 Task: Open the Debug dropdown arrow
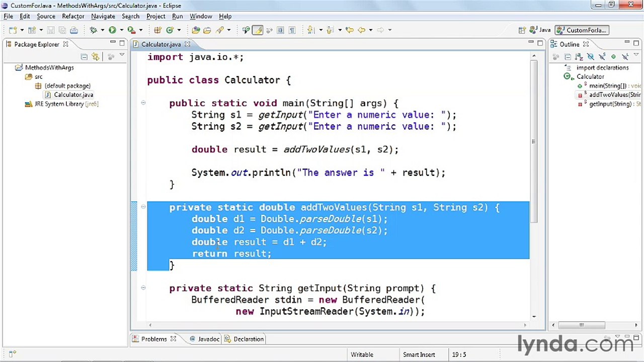[102, 30]
